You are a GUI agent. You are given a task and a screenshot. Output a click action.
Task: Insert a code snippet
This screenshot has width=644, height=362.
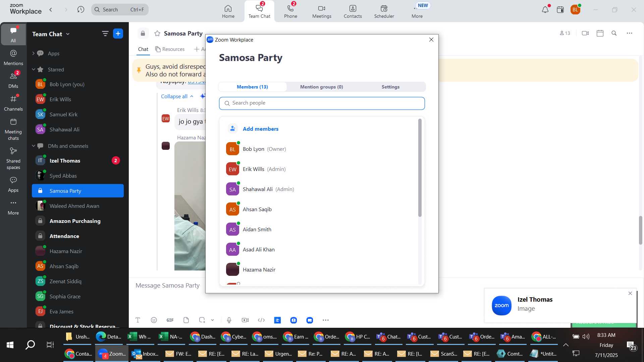click(261, 320)
